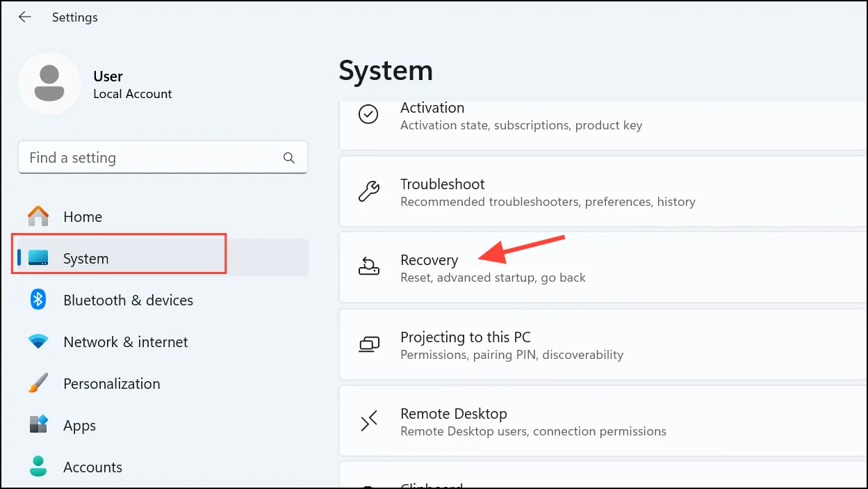Click the Accounts person icon
Image resolution: width=868 pixels, height=489 pixels.
pos(38,467)
